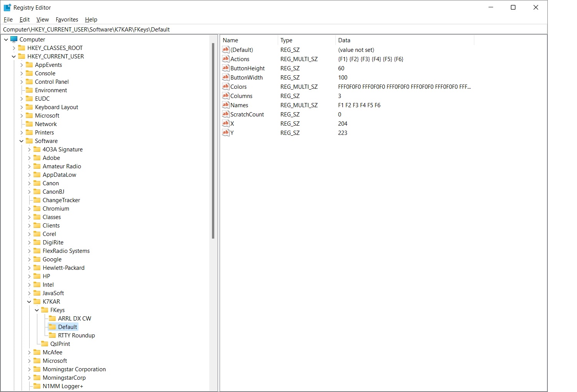Collapse the HKEY_CURRENT_USER hive
This screenshot has height=392, width=577.
[14, 56]
